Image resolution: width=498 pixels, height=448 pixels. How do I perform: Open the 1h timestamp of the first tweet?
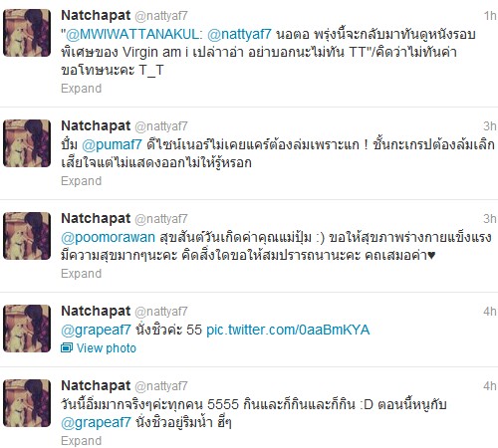(x=490, y=16)
